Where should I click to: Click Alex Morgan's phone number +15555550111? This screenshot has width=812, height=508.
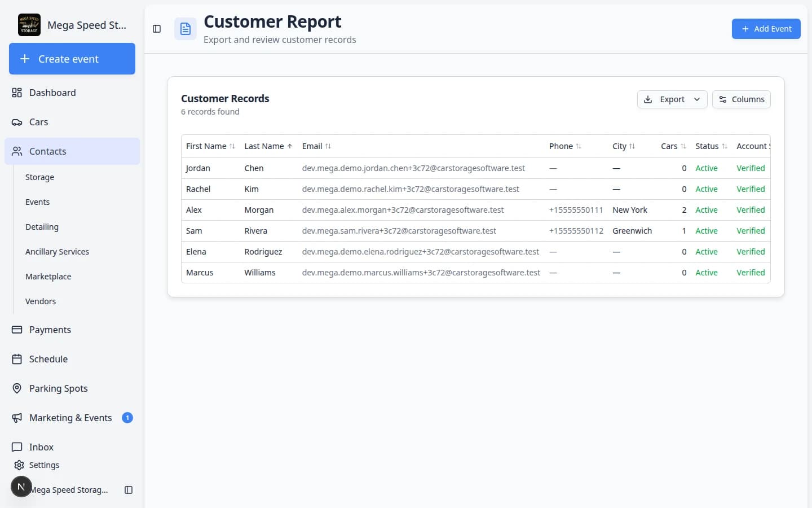pos(576,210)
